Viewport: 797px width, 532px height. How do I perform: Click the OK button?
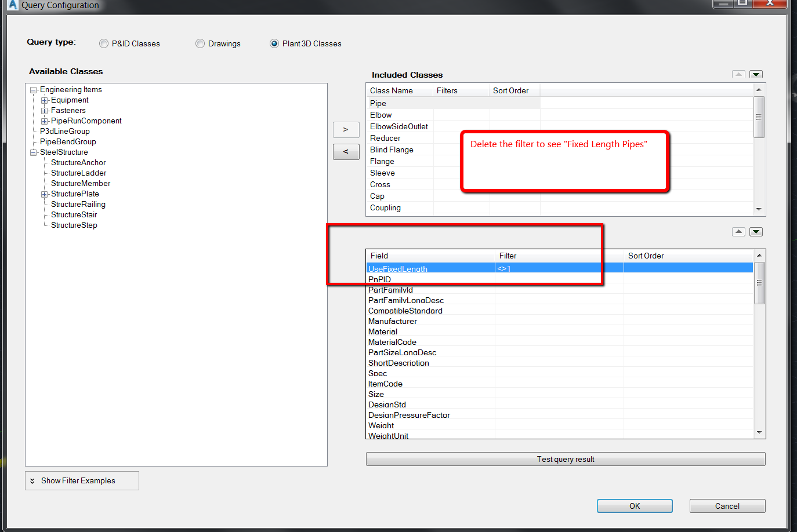point(634,505)
